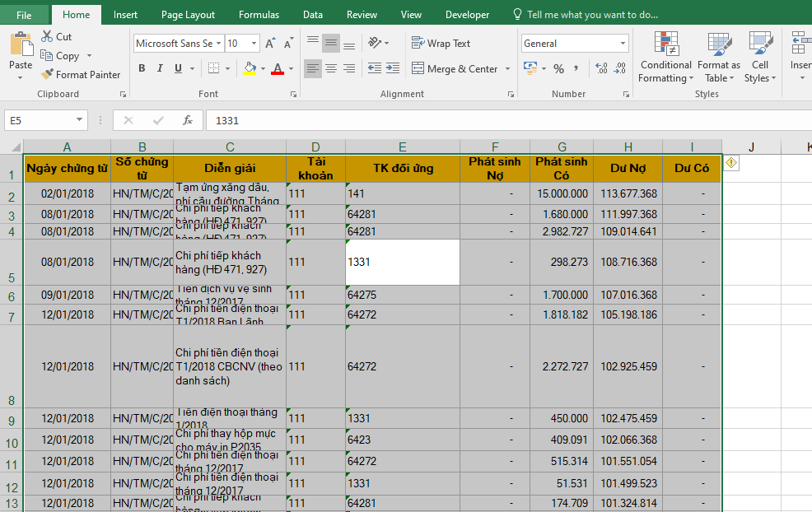This screenshot has height=512, width=812.
Task: Activate the Format Painter brush
Action: tap(48, 75)
